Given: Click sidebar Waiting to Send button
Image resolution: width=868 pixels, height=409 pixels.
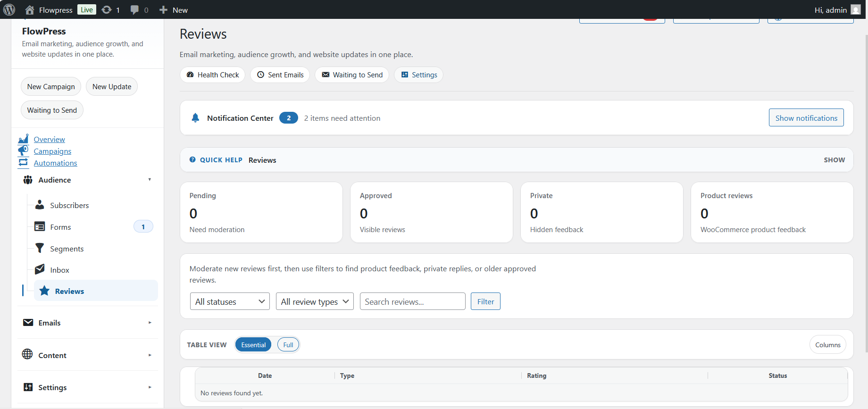Looking at the screenshot, I should pyautogui.click(x=52, y=110).
